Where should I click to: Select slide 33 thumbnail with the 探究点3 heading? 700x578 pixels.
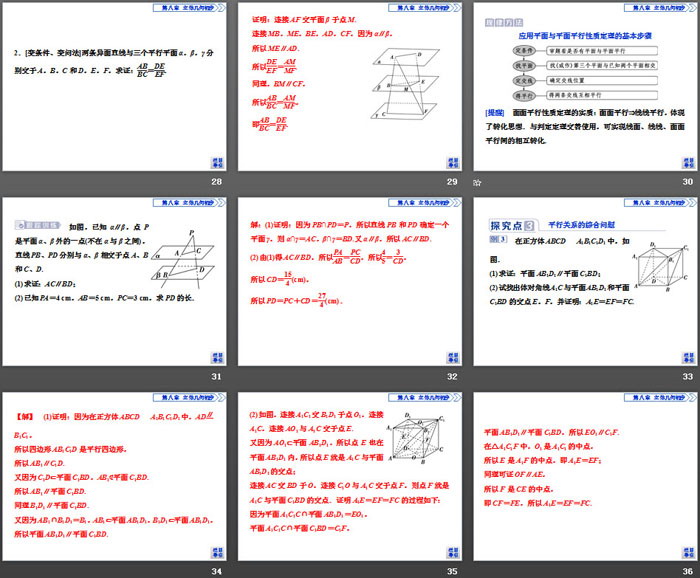tap(585, 282)
